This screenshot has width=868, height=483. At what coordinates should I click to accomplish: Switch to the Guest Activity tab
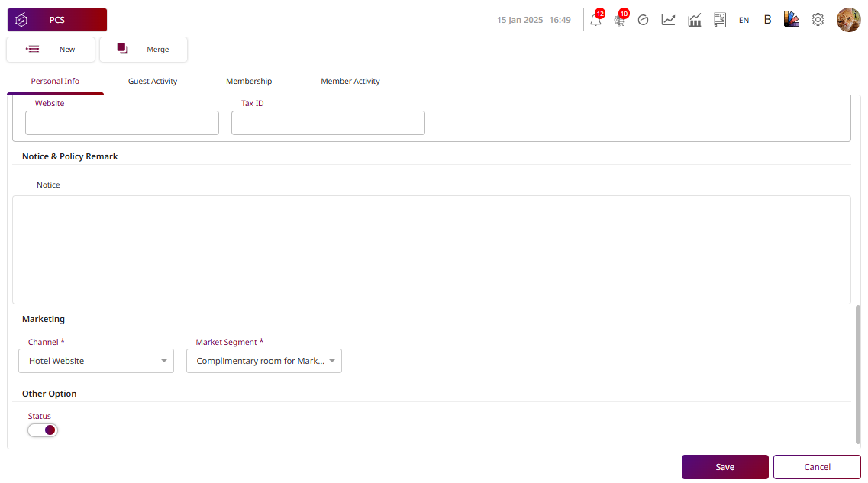tap(153, 82)
